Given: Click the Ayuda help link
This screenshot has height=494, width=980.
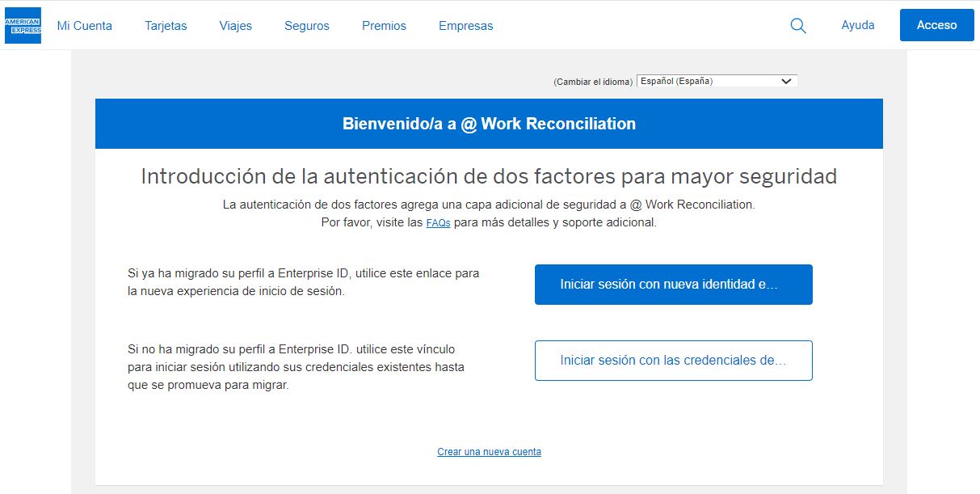Looking at the screenshot, I should coord(857,25).
